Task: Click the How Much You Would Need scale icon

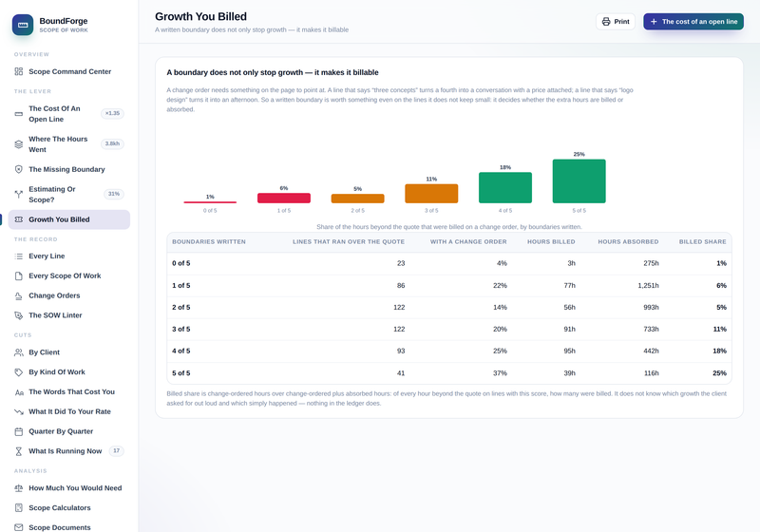Action: 18,488
